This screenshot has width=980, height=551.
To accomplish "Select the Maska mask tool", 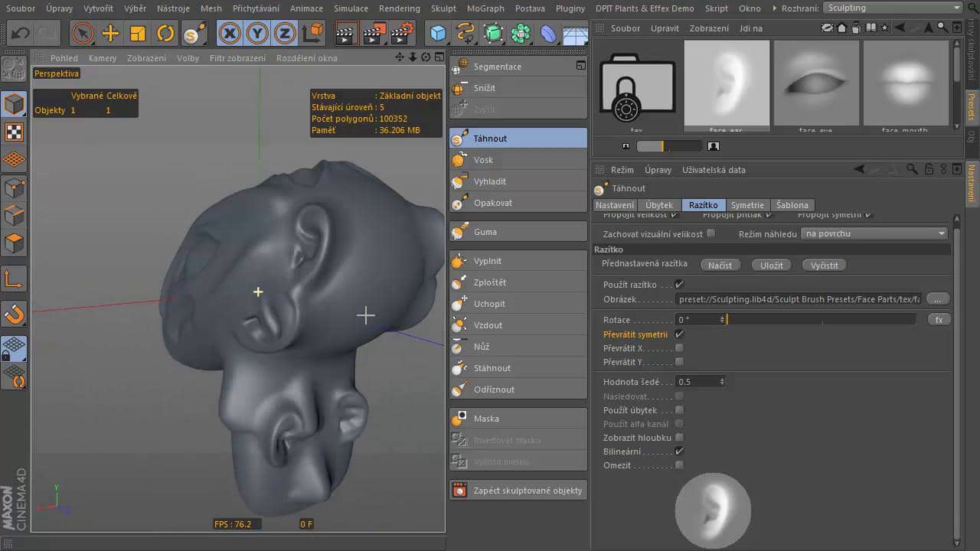I will coord(518,419).
